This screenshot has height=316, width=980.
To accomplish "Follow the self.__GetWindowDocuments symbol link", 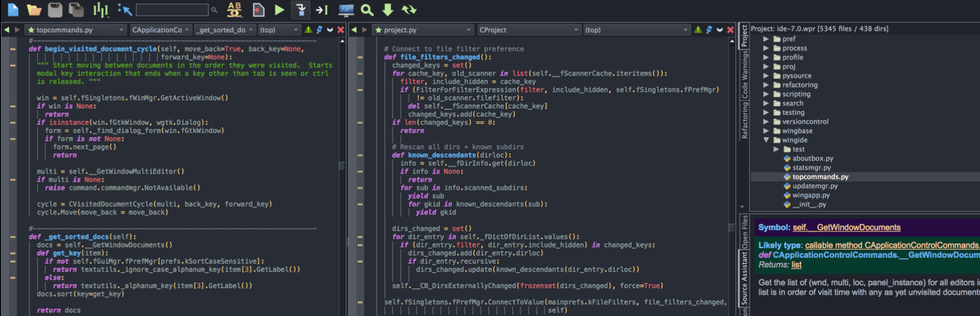I will tap(846, 227).
